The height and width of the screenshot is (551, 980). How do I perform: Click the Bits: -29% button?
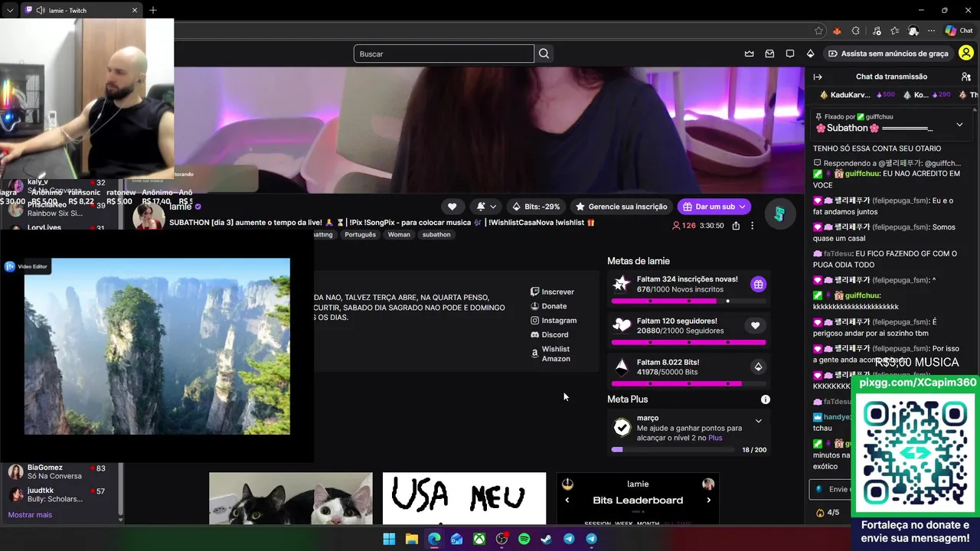click(536, 207)
